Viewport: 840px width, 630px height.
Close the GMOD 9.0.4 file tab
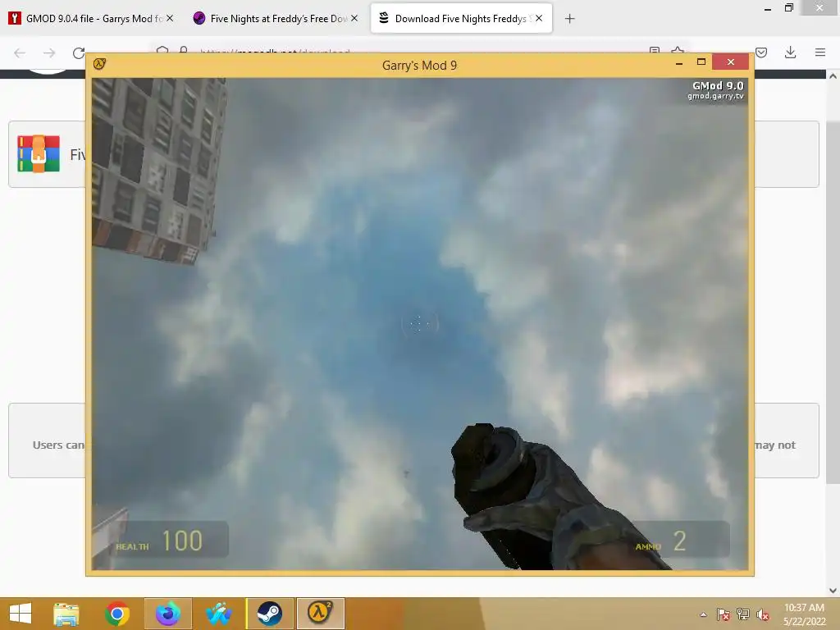[170, 18]
